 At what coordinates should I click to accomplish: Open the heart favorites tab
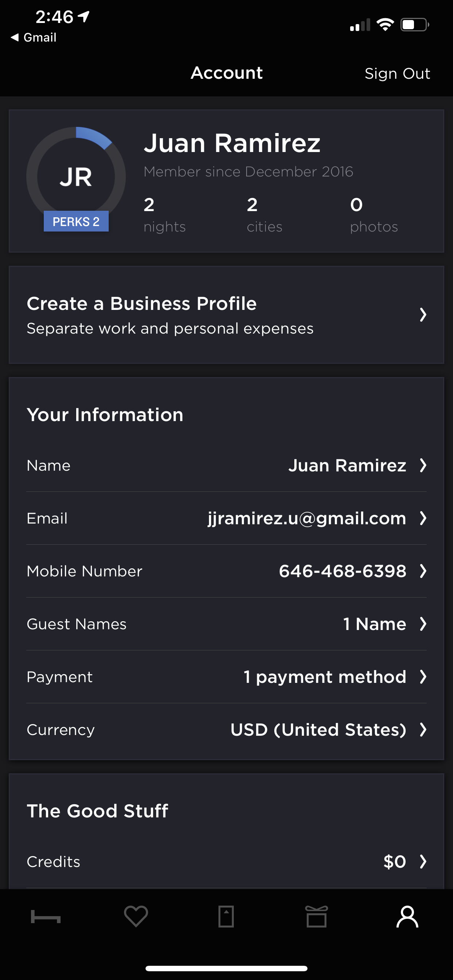pos(136,916)
